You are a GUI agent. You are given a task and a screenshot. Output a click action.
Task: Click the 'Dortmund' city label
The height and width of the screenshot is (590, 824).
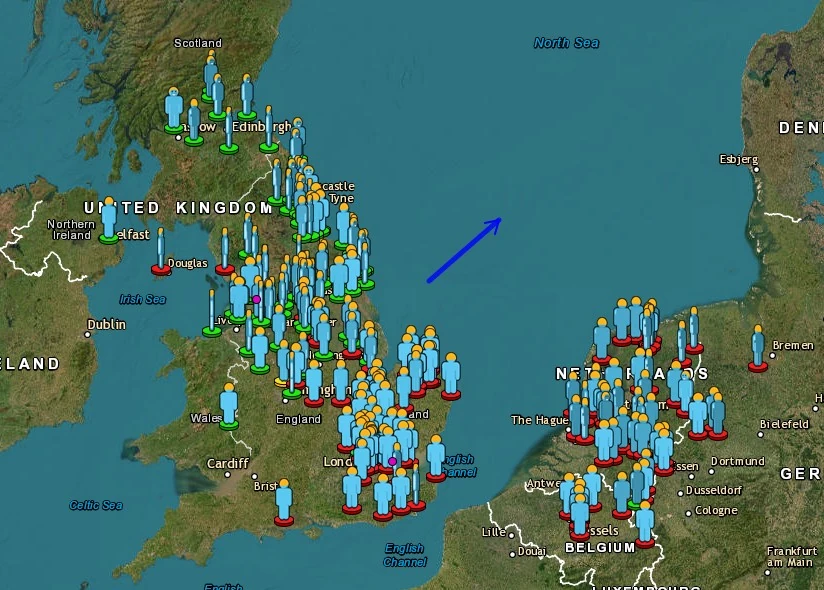click(x=738, y=461)
